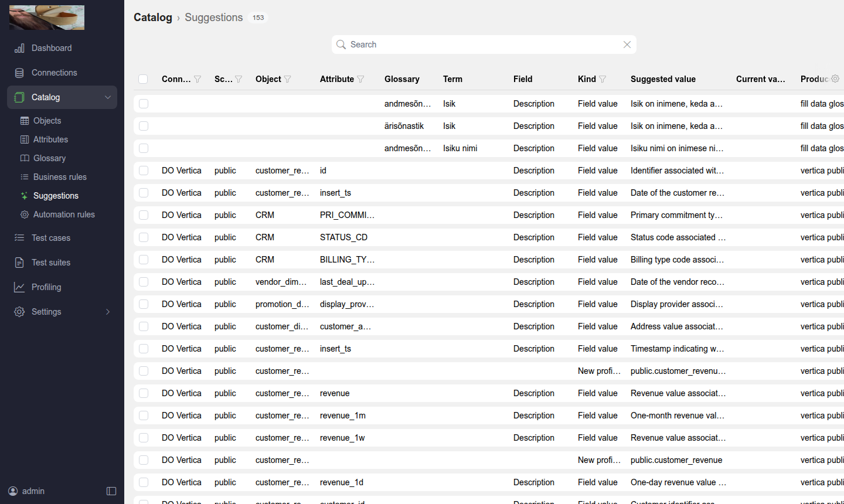The image size is (844, 504).
Task: Open the Kind column filter
Action: click(603, 79)
